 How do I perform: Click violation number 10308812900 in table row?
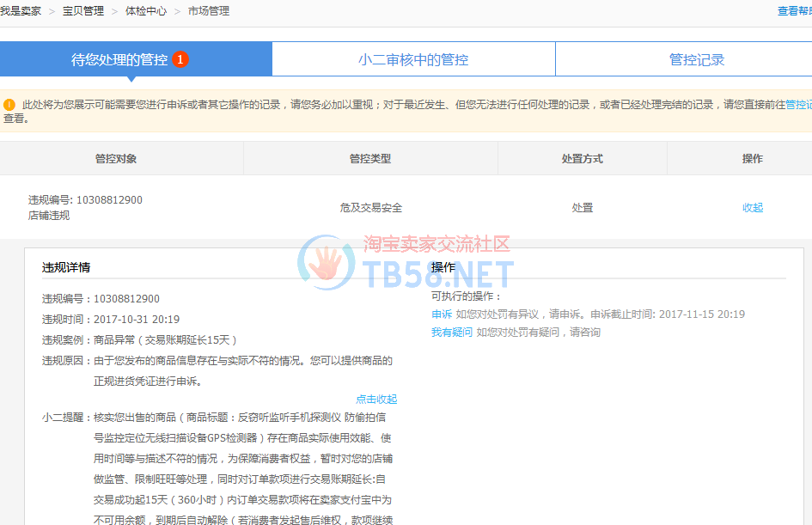[109, 200]
